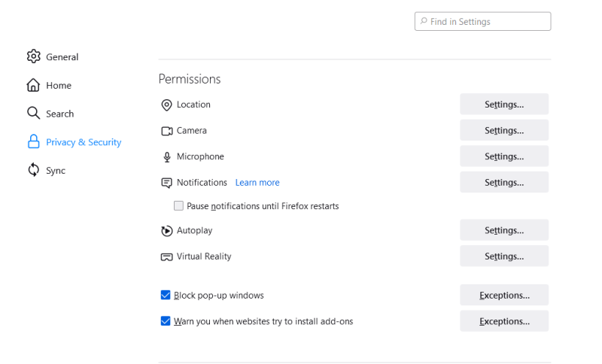Click the Location pin icon

[167, 105]
